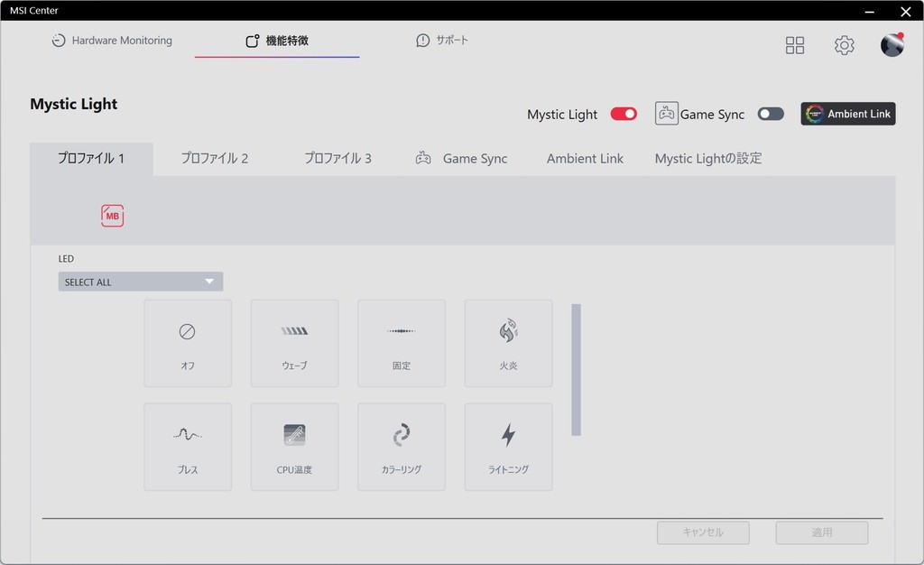Switch to プロファイル 2 tab
This screenshot has width=924, height=565.
pos(214,158)
